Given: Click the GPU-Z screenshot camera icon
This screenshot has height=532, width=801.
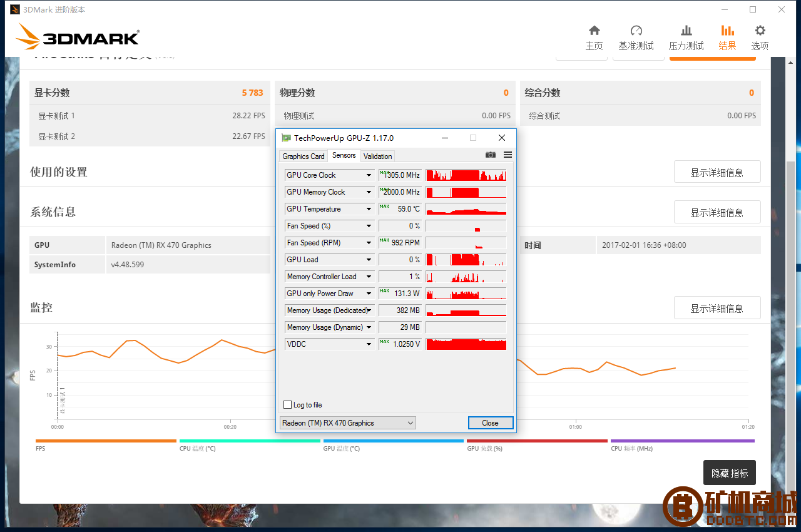Looking at the screenshot, I should tap(491, 155).
